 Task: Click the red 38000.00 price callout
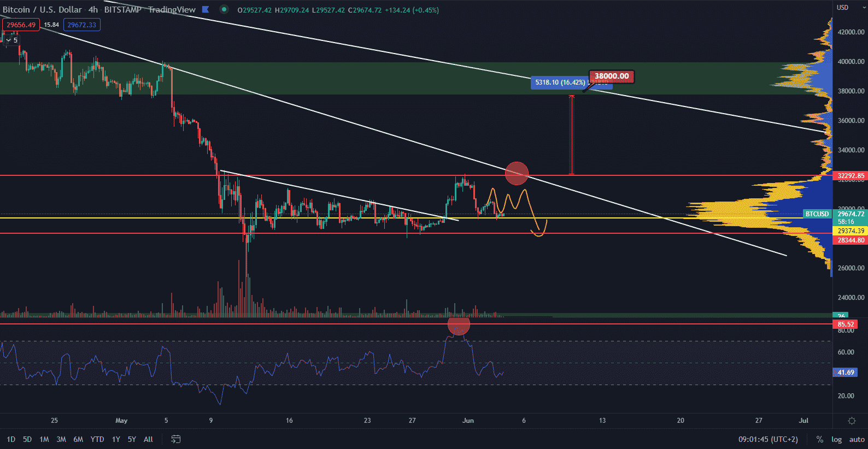[611, 76]
